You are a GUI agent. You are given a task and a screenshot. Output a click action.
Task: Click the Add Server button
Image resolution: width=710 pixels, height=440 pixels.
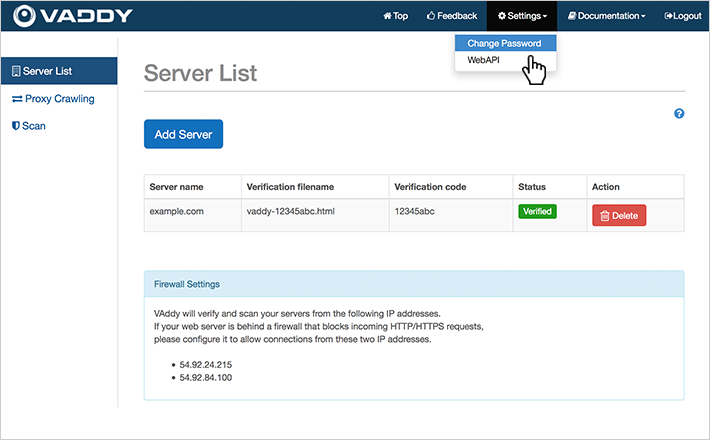tap(183, 134)
